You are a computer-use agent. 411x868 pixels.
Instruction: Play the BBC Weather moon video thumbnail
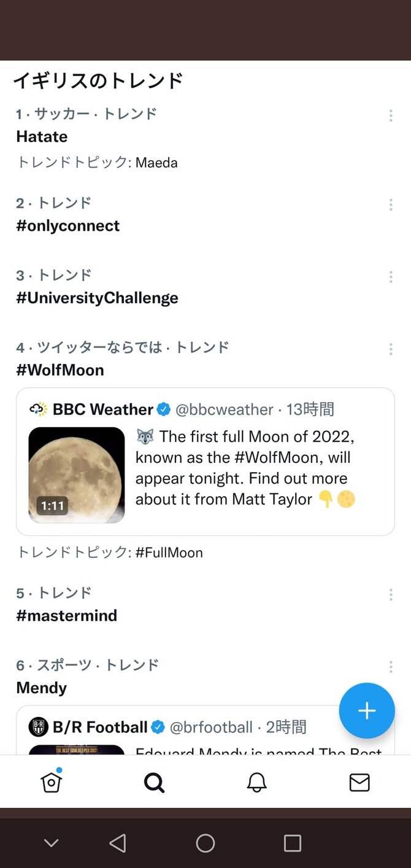77,475
